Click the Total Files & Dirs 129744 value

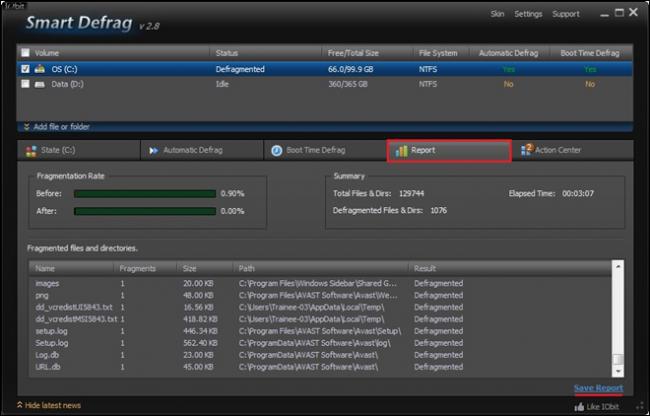point(412,193)
